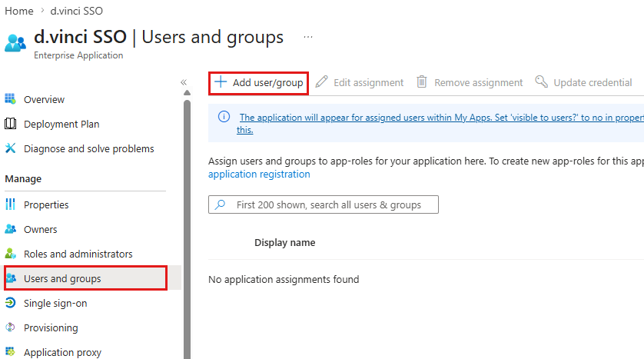Click d.vinci SSO breadcrumb link
The image size is (644, 359).
coord(76,11)
